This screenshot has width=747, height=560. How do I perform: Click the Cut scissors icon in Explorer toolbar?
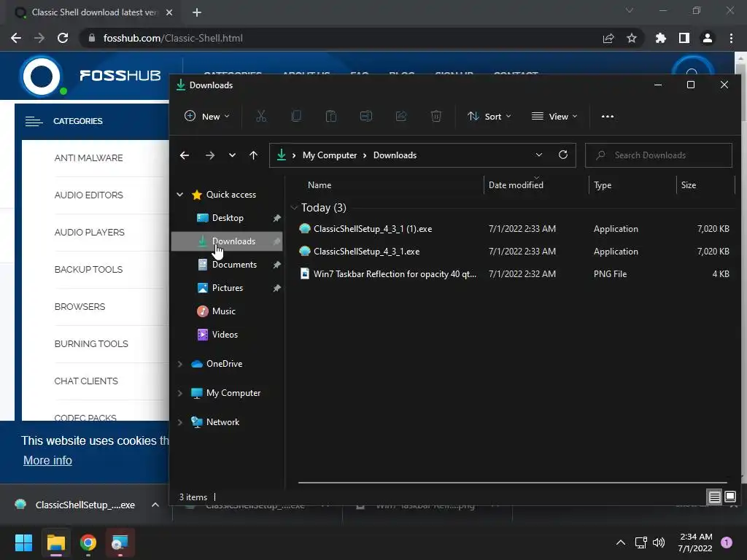coord(261,116)
